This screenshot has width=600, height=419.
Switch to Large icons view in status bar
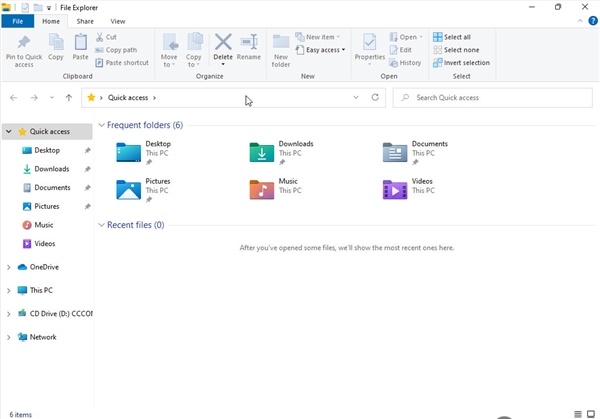coord(591,414)
